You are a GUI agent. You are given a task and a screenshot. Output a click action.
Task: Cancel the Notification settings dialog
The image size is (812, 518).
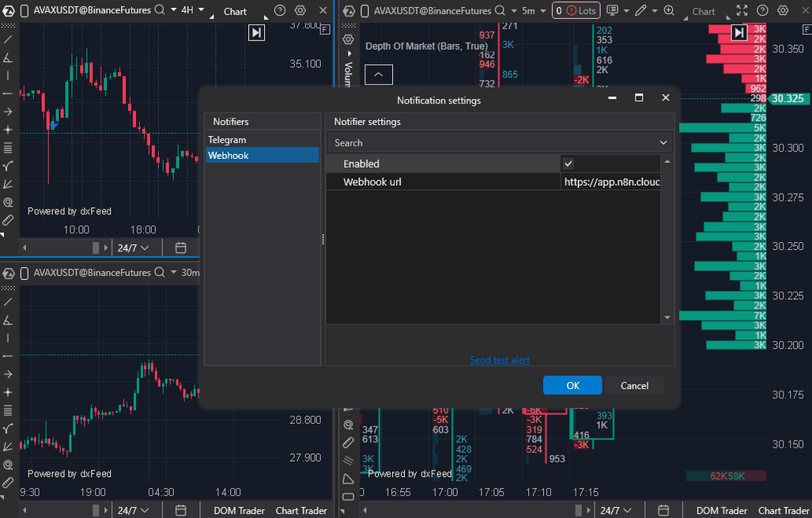click(x=634, y=385)
